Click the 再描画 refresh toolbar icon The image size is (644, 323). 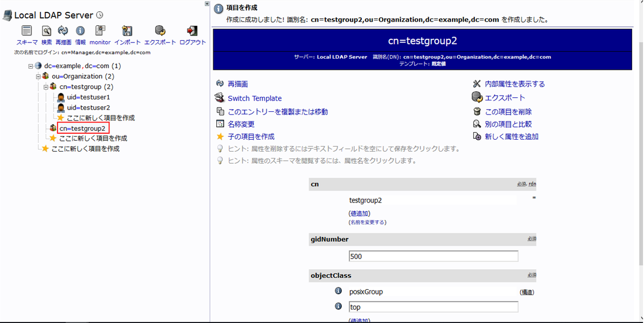pos(63,31)
